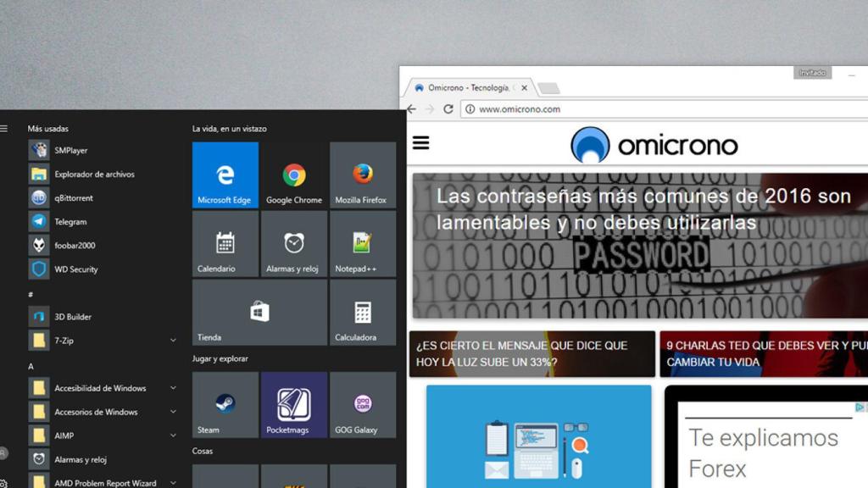Reload the page in Chrome
This screenshot has height=488, width=868.
[x=448, y=108]
